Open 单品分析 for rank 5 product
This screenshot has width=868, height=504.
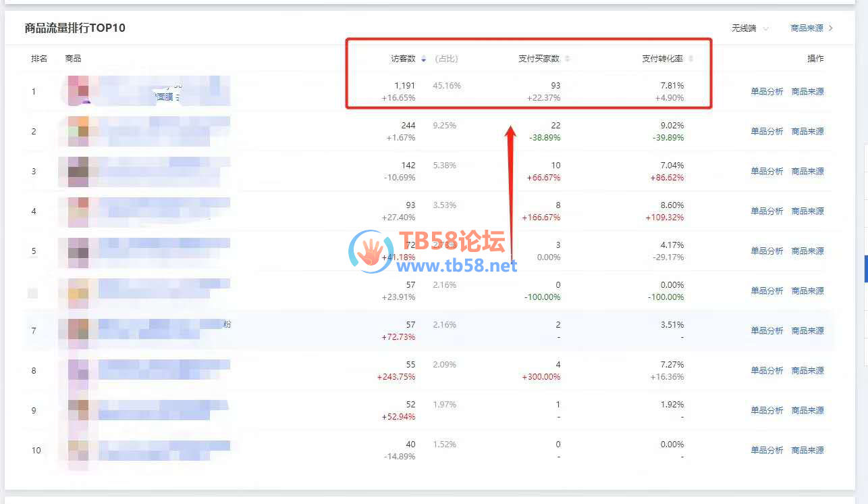coord(767,251)
